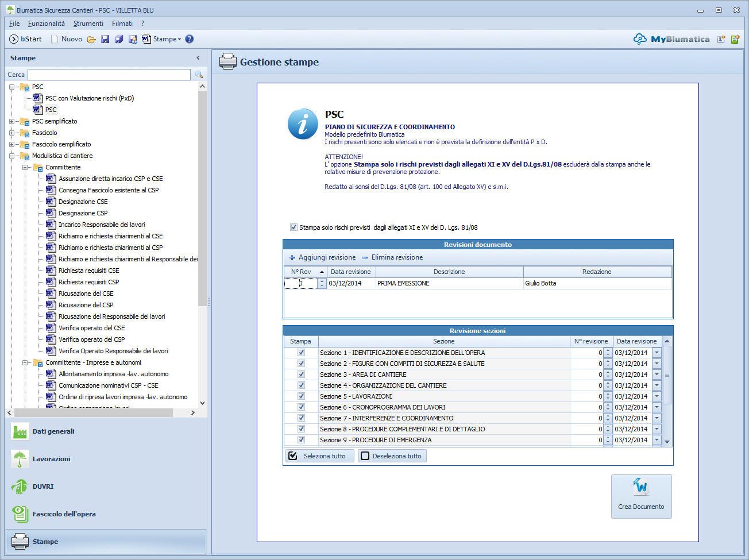Toggle 'Stampa solo rischi previsti' checkbox
The height and width of the screenshot is (560, 749).
click(x=294, y=227)
